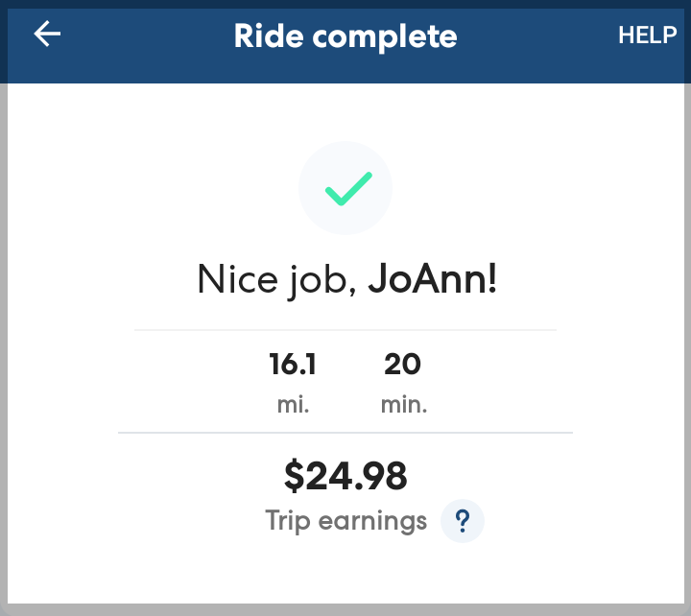691x616 pixels.
Task: Click the gray border below the card
Action: pyautogui.click(x=345, y=609)
